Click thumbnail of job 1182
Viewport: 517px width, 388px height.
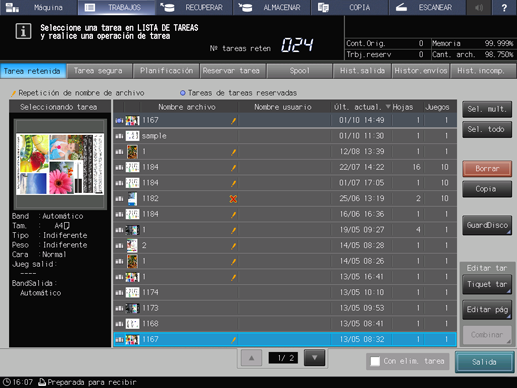132,199
